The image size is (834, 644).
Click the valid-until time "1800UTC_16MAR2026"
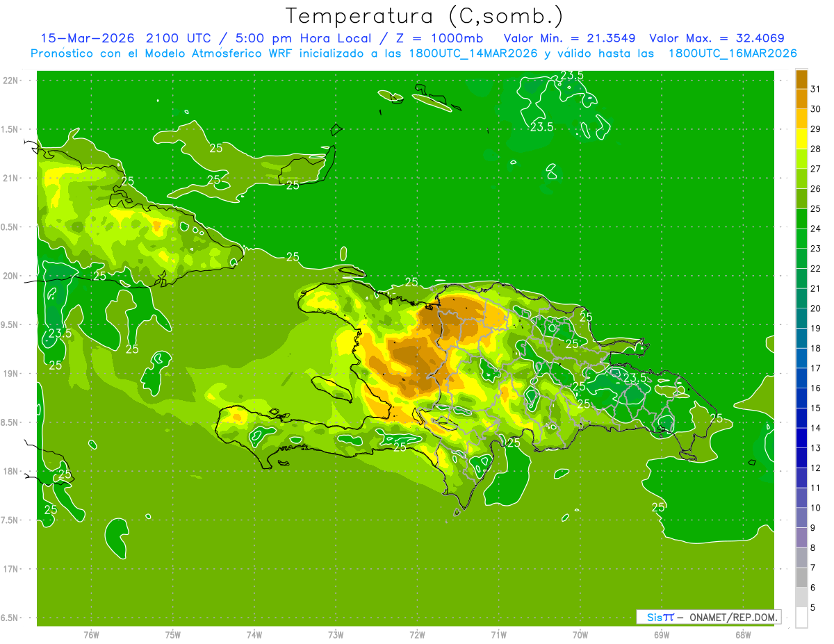tap(733, 53)
